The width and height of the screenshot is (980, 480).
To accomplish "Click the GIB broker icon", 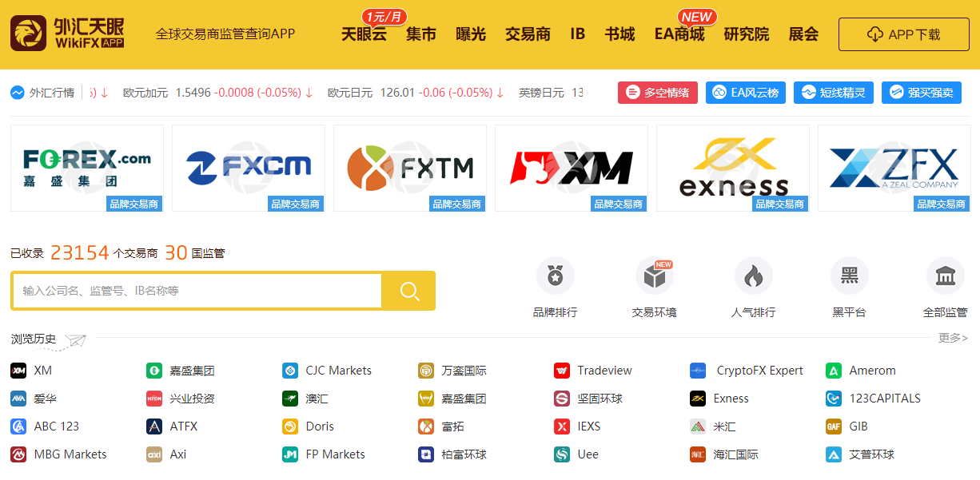I will click(x=834, y=426).
